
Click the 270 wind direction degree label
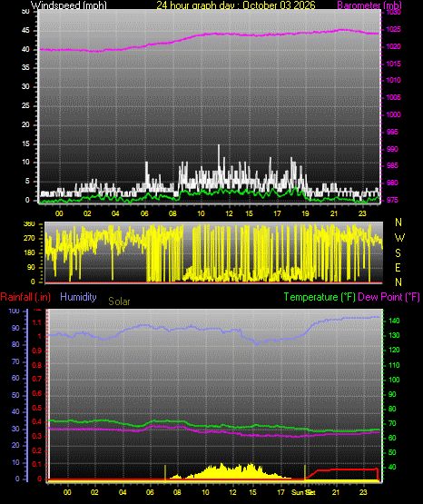click(30, 239)
